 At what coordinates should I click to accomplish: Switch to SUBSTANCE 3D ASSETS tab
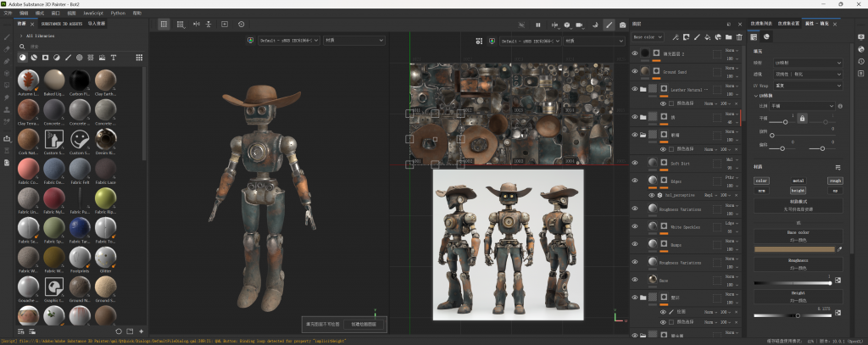click(x=61, y=25)
